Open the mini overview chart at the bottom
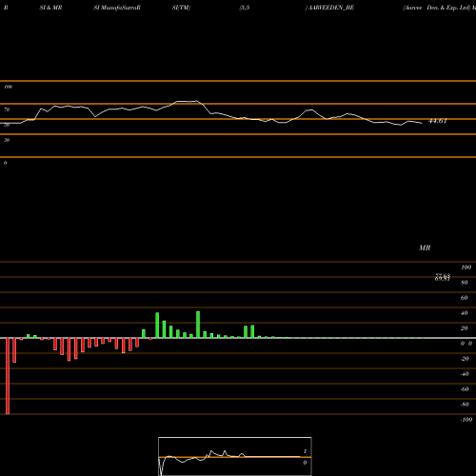Image resolution: width=476 pixels, height=476 pixels. tap(235, 456)
